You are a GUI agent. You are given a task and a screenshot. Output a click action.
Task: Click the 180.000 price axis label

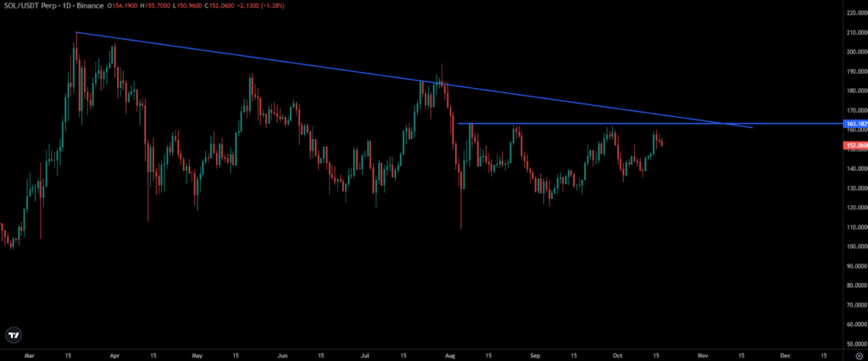pyautogui.click(x=856, y=91)
